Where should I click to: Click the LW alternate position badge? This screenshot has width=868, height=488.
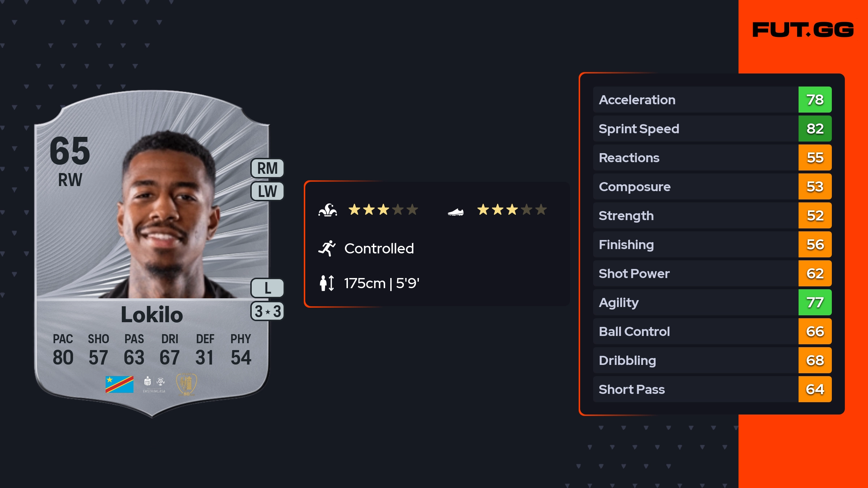coord(267,191)
